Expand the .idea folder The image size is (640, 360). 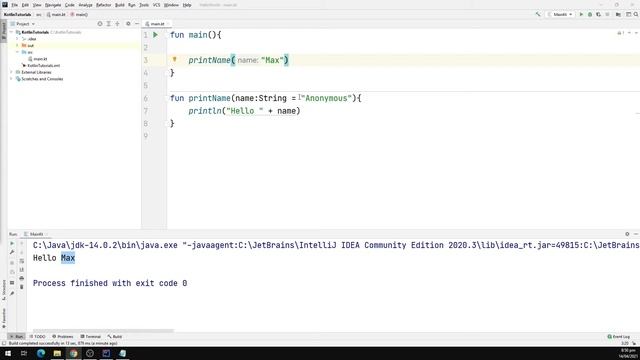point(17,39)
